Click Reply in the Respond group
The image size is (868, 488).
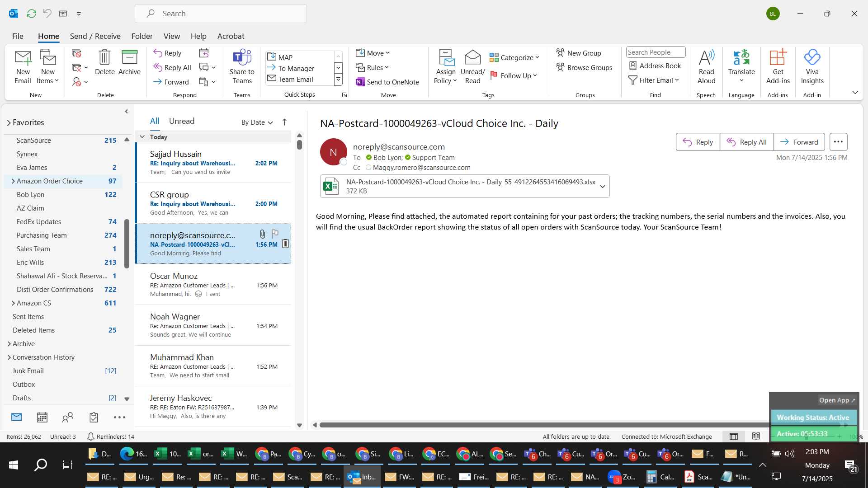click(167, 53)
